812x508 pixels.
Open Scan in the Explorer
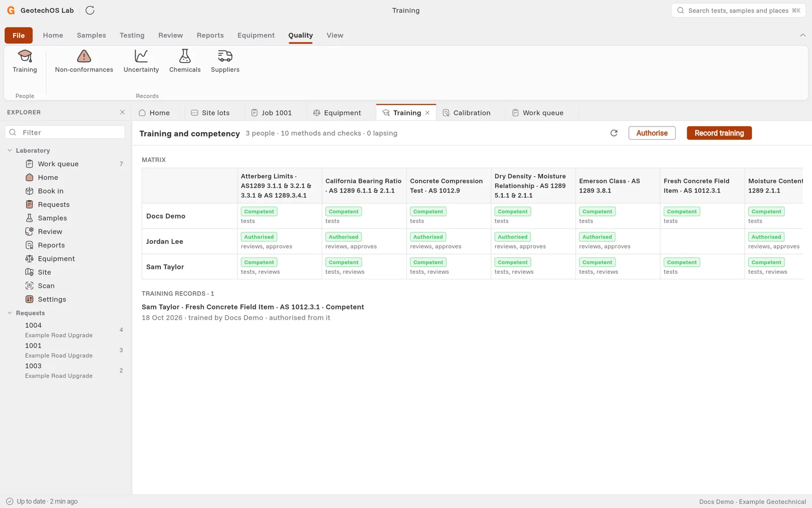(x=65, y=286)
